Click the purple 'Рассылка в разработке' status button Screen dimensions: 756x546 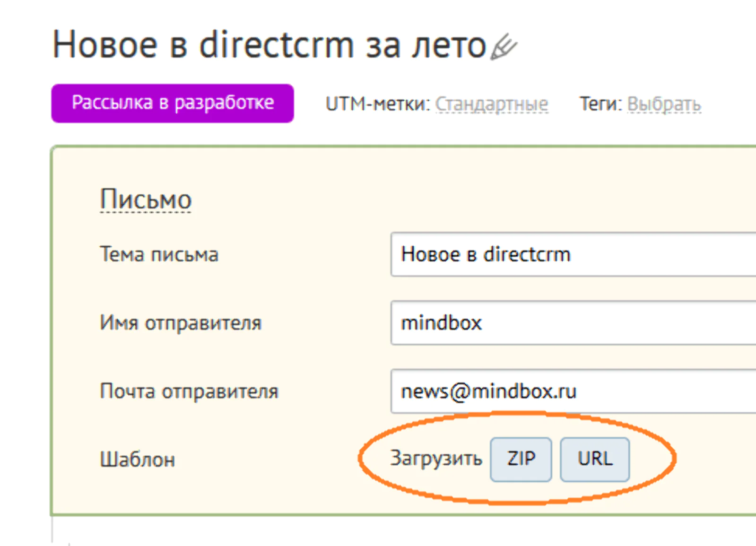[x=173, y=103]
